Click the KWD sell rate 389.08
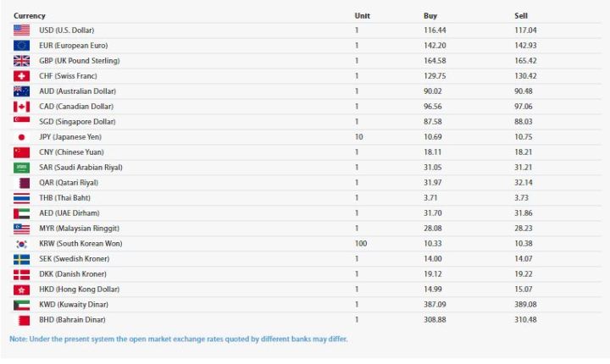The height and width of the screenshot is (364, 610). (525, 305)
